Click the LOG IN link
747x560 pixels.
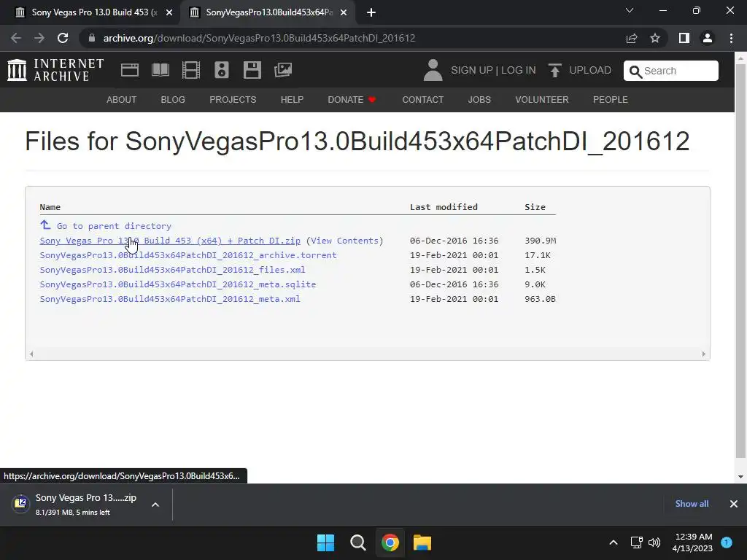tap(519, 70)
